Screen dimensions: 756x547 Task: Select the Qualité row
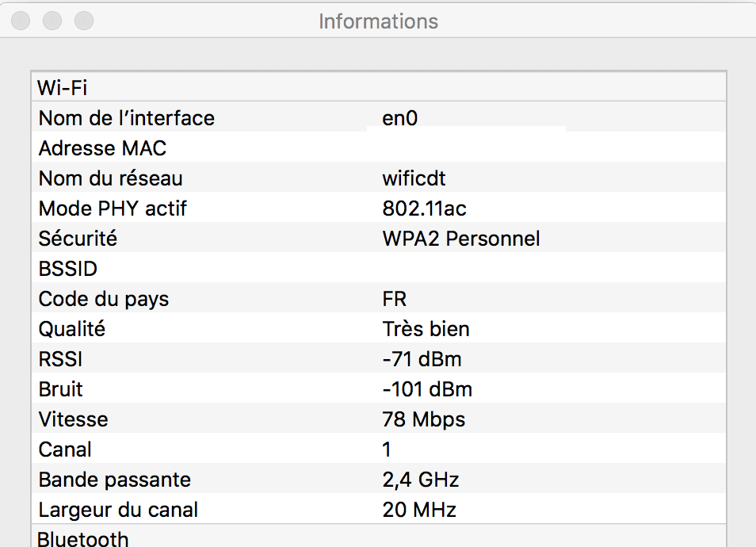[379, 328]
